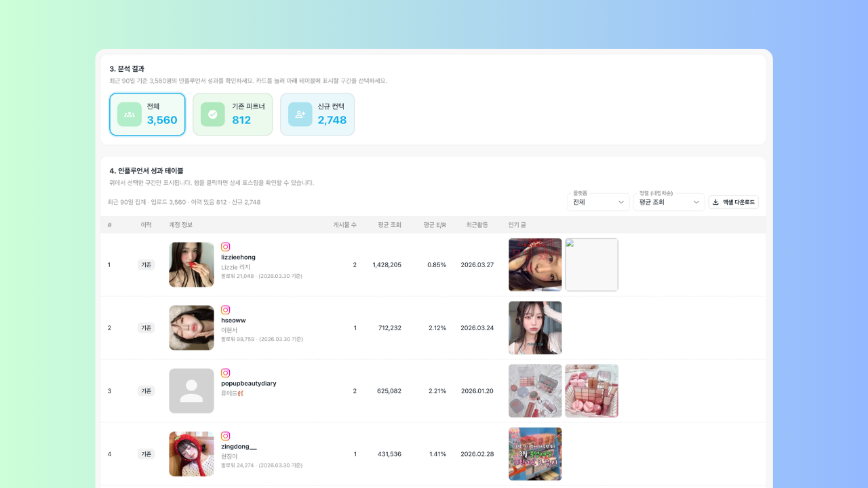Select the 2026.02.28 date cell
This screenshot has height=488, width=868.
click(x=477, y=454)
